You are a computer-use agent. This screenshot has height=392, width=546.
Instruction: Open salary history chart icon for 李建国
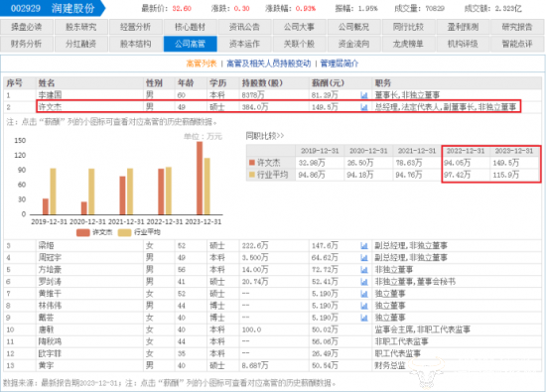coord(364,95)
